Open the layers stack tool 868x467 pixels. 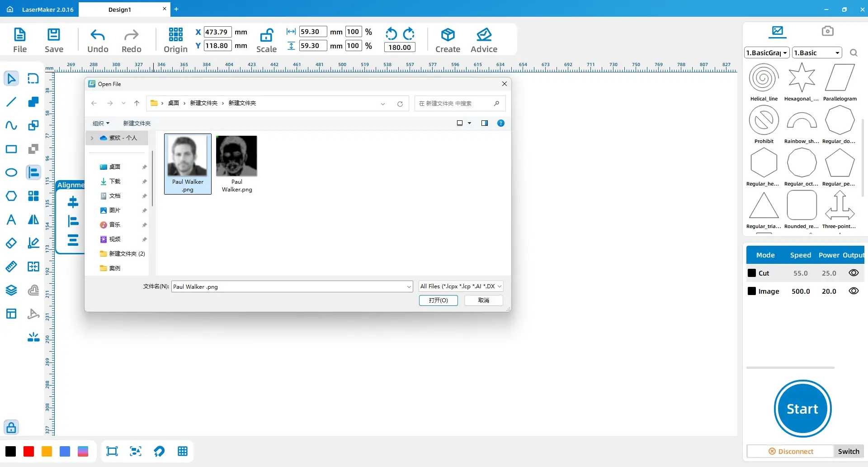(11, 290)
